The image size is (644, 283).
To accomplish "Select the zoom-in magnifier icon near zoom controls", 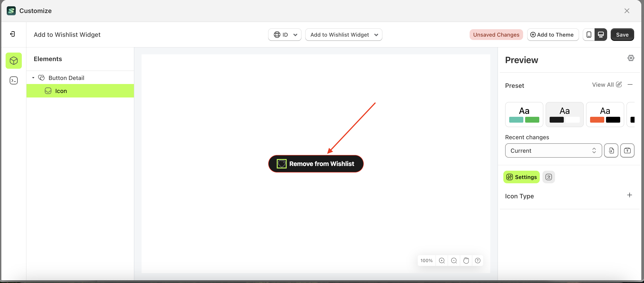I will (x=442, y=260).
